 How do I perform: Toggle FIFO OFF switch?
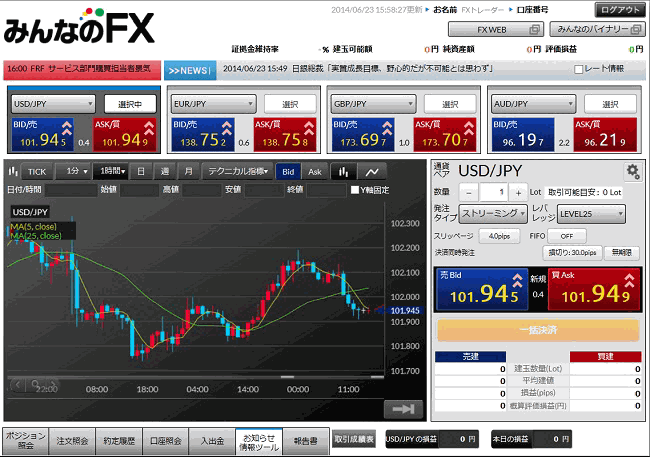(567, 236)
